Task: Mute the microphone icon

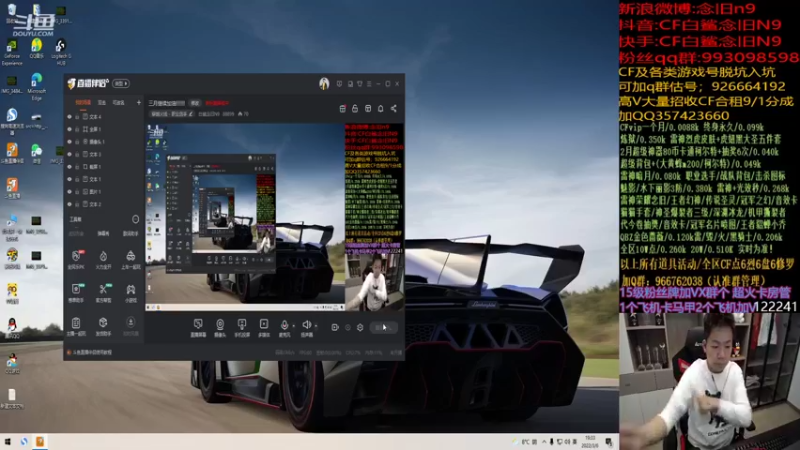Action: tap(284, 325)
